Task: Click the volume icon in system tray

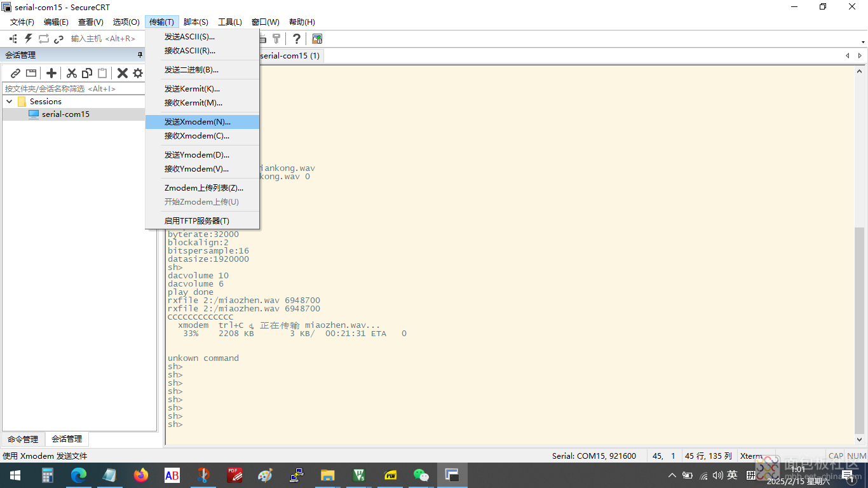Action: pos(718,475)
